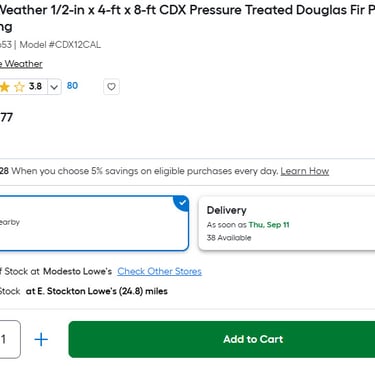Click the plus icon to increase quantity

tap(41, 339)
